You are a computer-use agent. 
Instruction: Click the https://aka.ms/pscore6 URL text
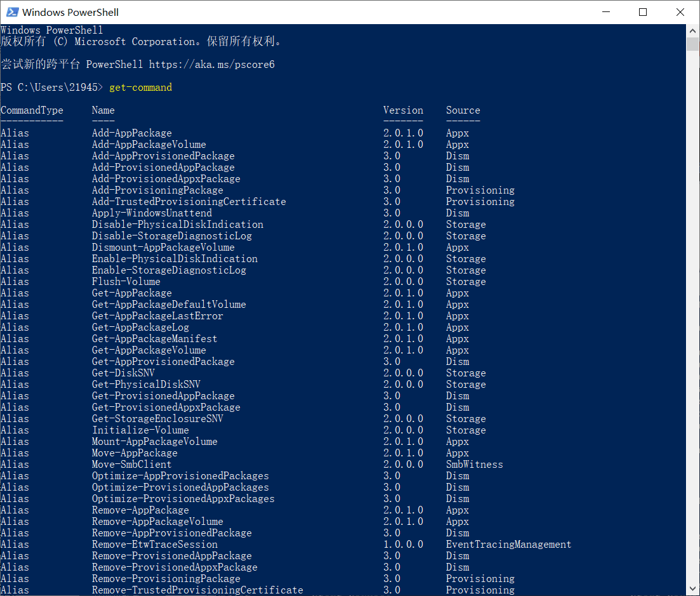coord(211,65)
